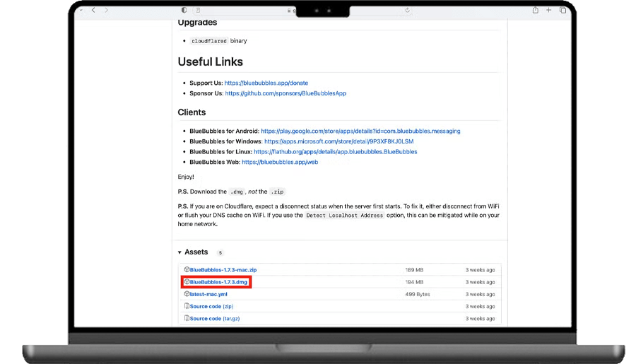Open the GitHub sponsors BlueBubblesApp link
The width and height of the screenshot is (636, 364).
click(285, 93)
